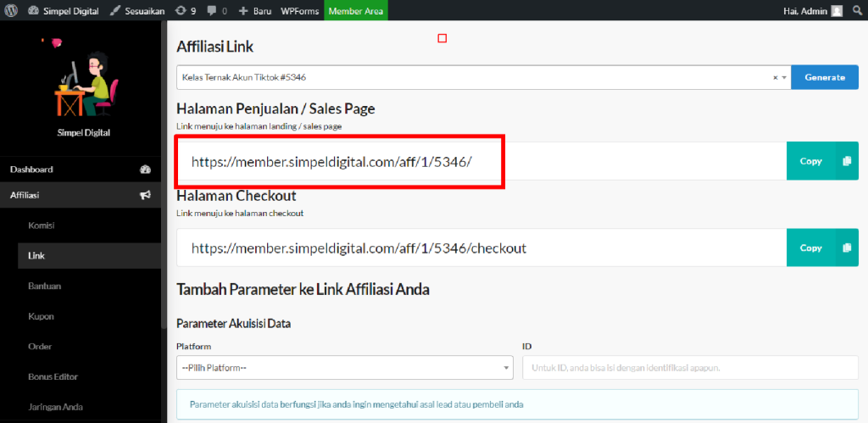868x423 pixels.
Task: Open WPForms in the admin bar
Action: pyautogui.click(x=299, y=10)
